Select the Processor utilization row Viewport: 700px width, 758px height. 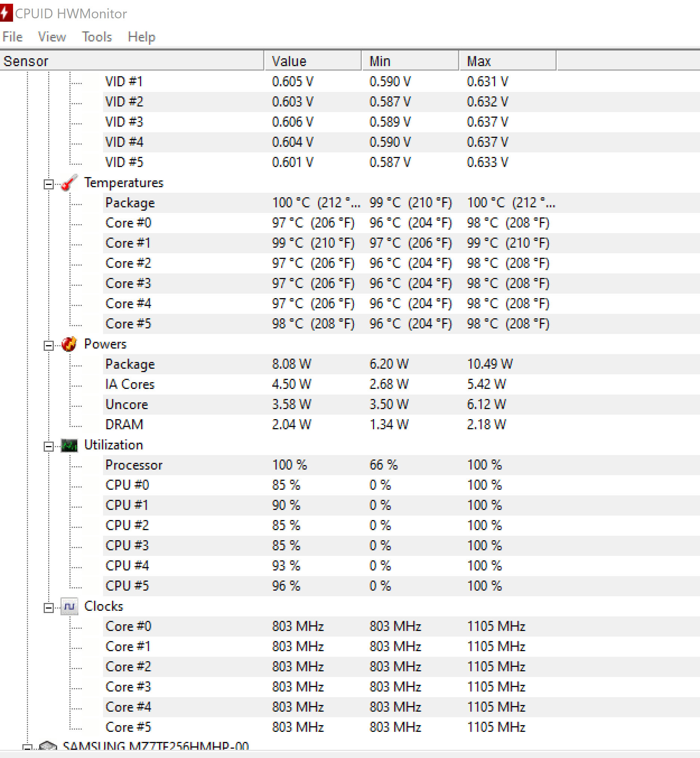(401, 465)
